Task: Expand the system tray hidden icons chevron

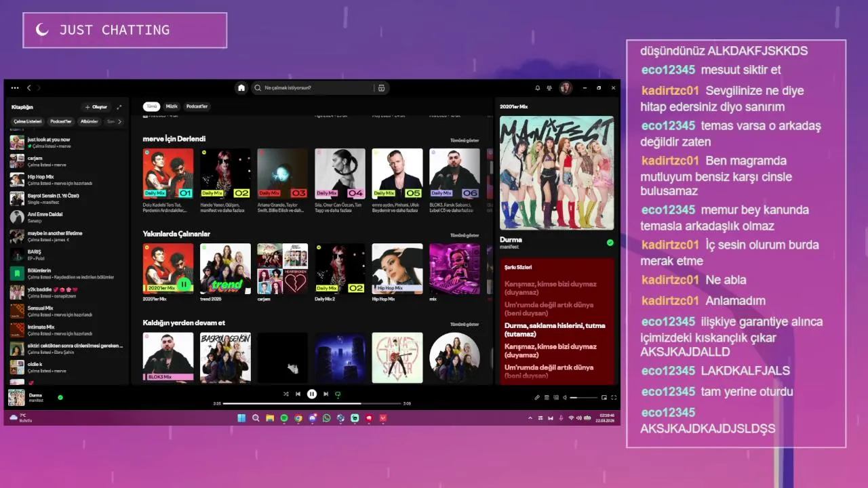Action: (530, 418)
